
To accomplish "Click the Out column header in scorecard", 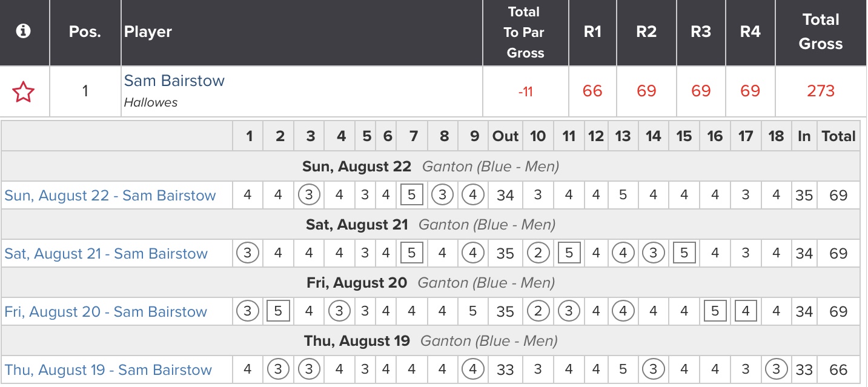I will 505,136.
